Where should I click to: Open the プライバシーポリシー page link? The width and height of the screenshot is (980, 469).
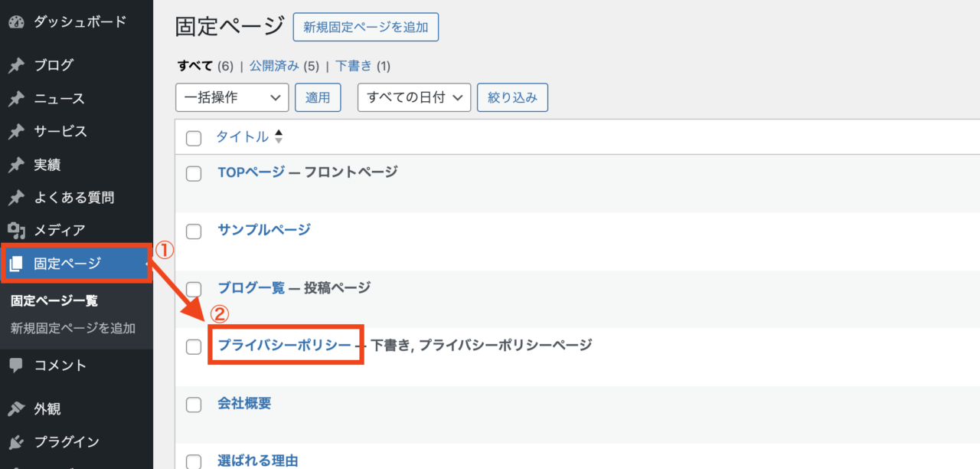[284, 346]
